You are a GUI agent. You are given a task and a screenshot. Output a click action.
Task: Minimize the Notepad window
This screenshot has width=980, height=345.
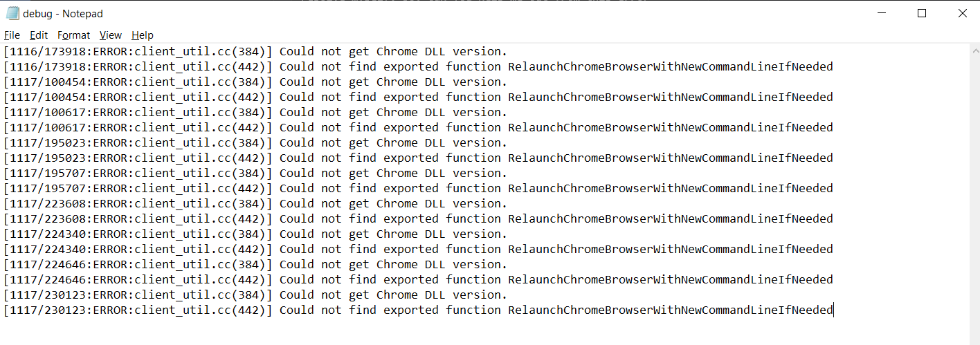(882, 13)
